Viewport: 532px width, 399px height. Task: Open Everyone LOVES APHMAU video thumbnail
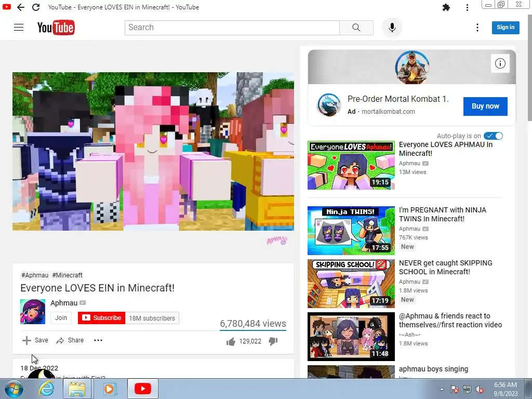[x=351, y=165]
